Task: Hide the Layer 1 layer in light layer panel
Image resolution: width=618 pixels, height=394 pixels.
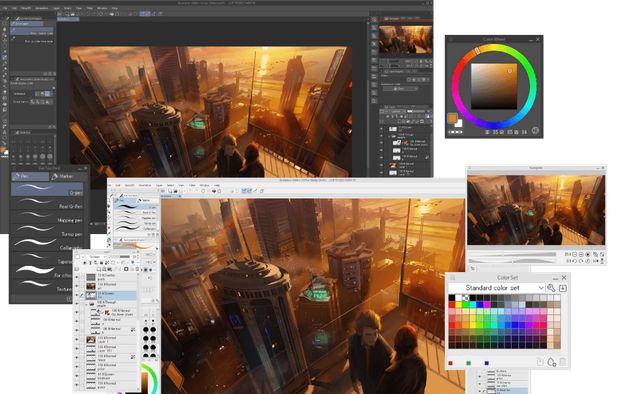Action: click(x=77, y=339)
